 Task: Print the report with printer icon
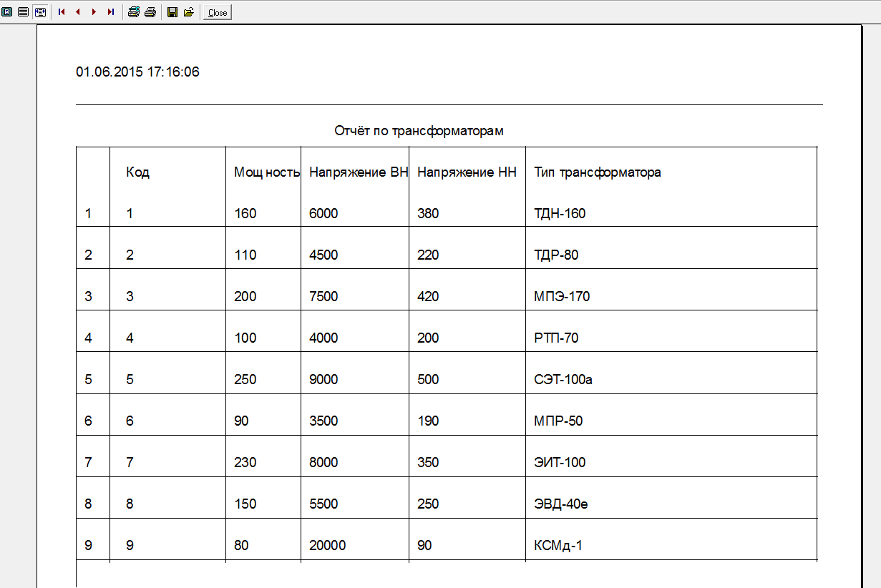(150, 12)
